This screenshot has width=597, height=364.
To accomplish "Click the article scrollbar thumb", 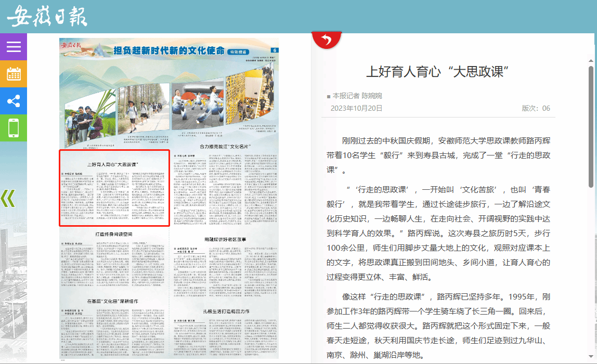I will click(591, 127).
